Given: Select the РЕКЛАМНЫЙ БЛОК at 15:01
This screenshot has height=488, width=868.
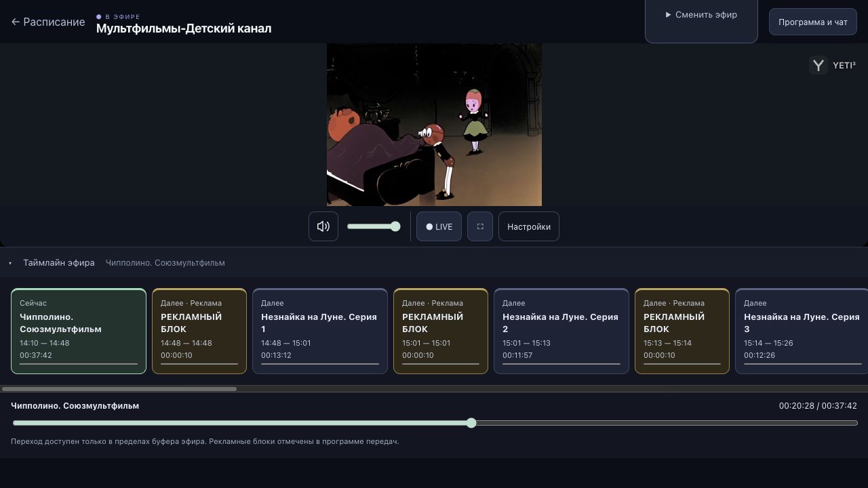Looking at the screenshot, I should pyautogui.click(x=441, y=331).
